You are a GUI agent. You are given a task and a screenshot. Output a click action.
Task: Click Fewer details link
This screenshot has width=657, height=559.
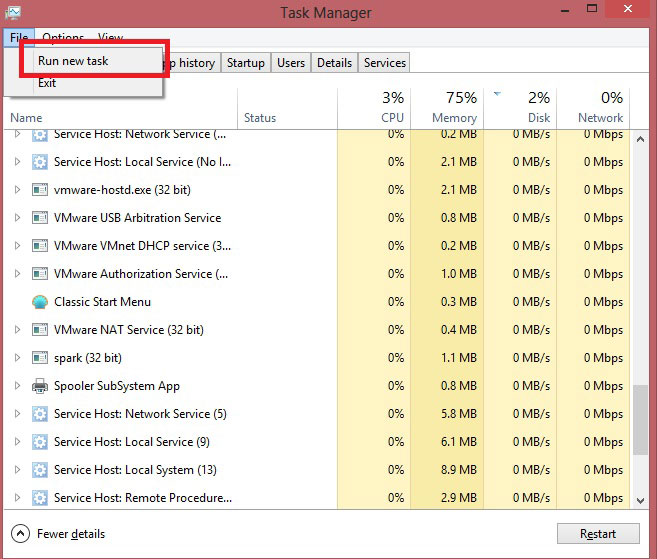[71, 534]
